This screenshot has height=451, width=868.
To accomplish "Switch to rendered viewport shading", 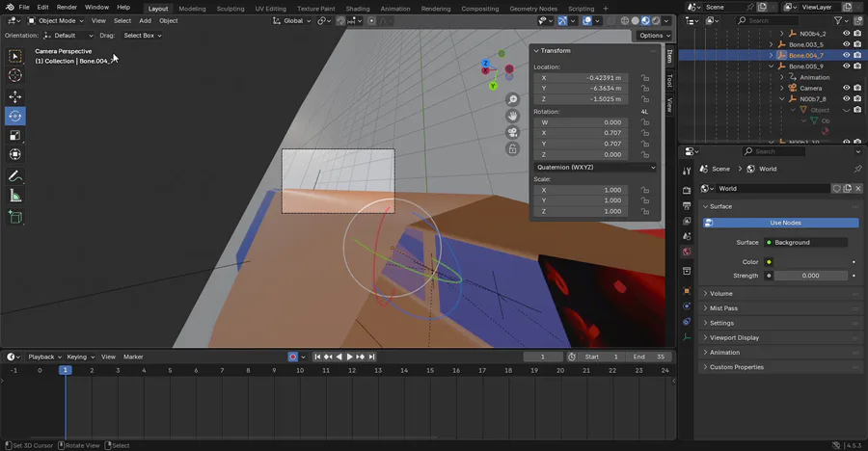I will coord(656,20).
